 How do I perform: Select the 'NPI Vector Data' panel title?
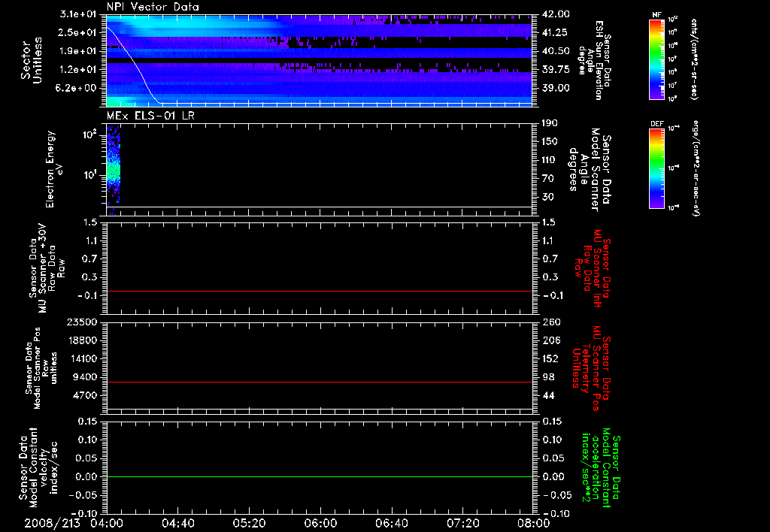[153, 7]
